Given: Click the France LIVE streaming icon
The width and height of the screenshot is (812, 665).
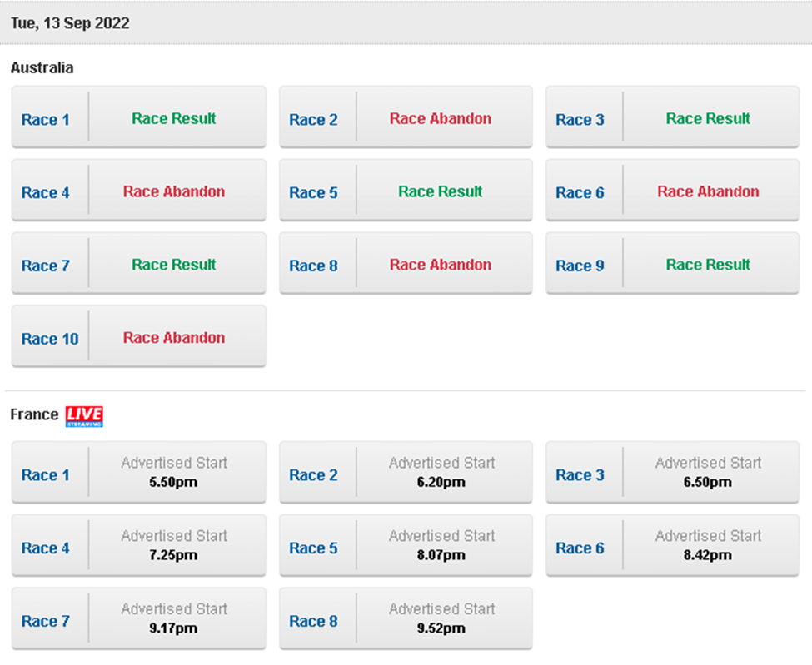Looking at the screenshot, I should click(x=84, y=417).
